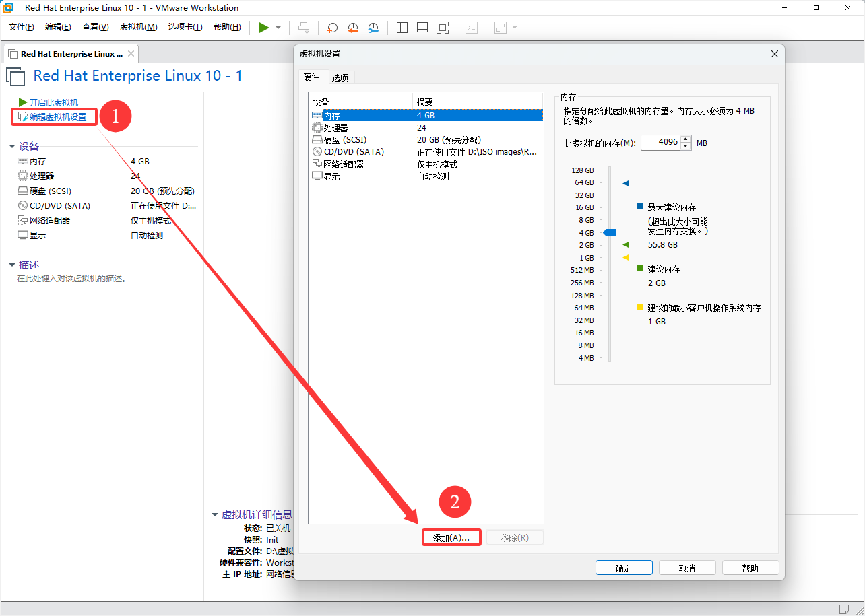The image size is (865, 616).
Task: Toggle the thumbnail bar view icon
Action: (x=422, y=28)
